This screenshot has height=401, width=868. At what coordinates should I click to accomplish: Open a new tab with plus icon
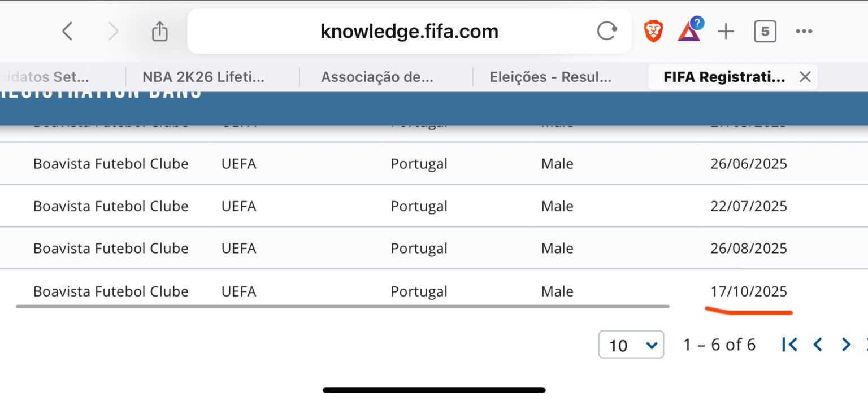coord(726,32)
